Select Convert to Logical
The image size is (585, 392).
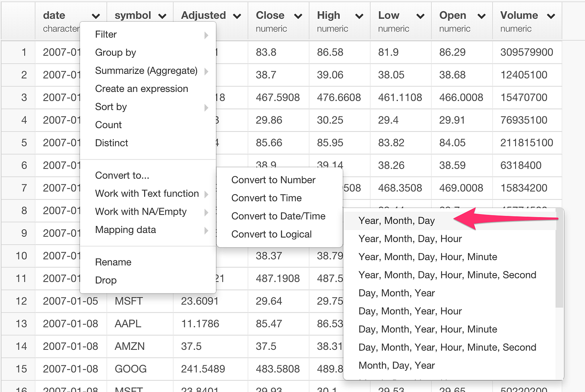[x=271, y=234]
